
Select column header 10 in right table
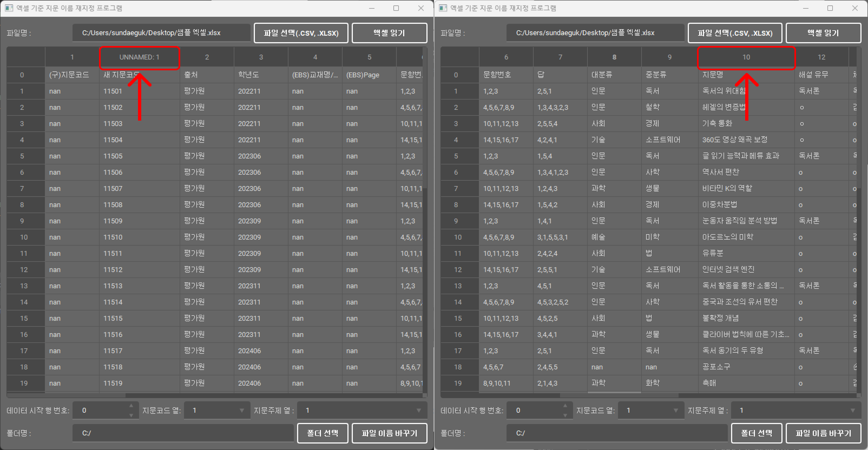(x=746, y=57)
